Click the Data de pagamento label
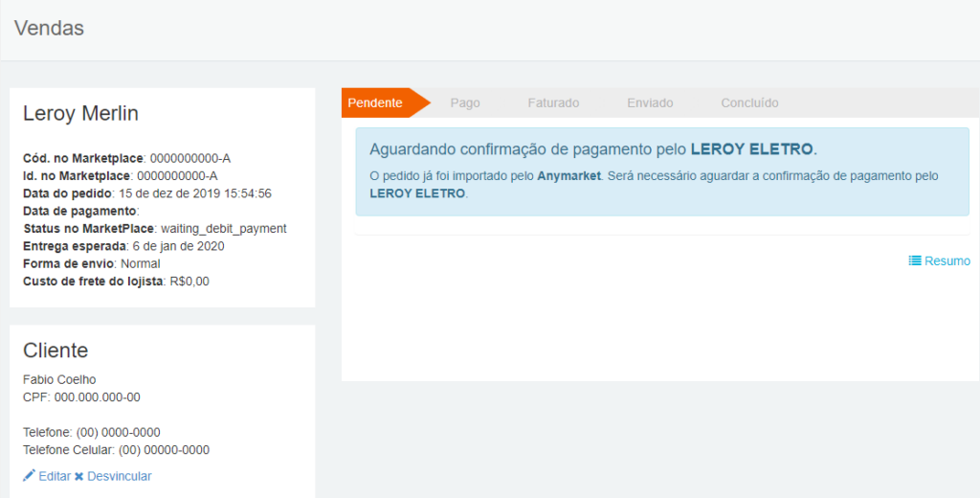The height and width of the screenshot is (498, 980). (79, 211)
